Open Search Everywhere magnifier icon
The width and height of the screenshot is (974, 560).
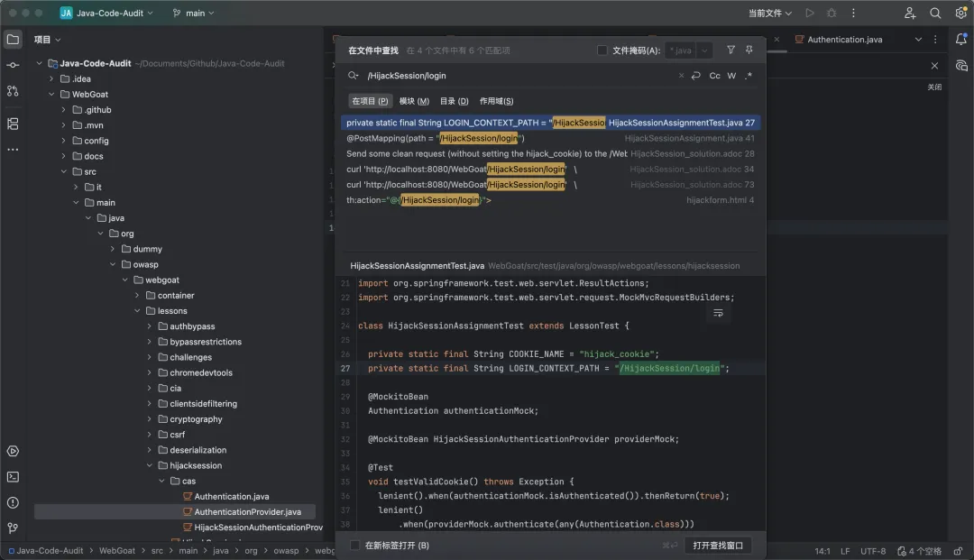tap(935, 13)
